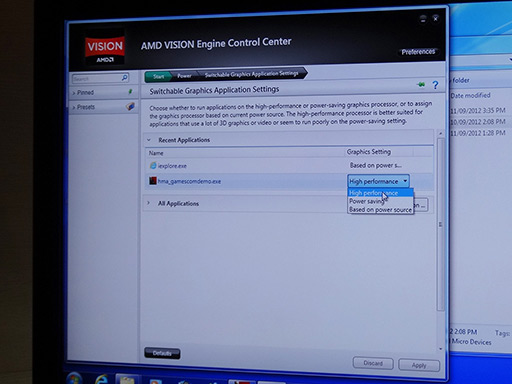Collapse the Recent Applications section
Viewport: 512px width, 384px height.
point(149,140)
